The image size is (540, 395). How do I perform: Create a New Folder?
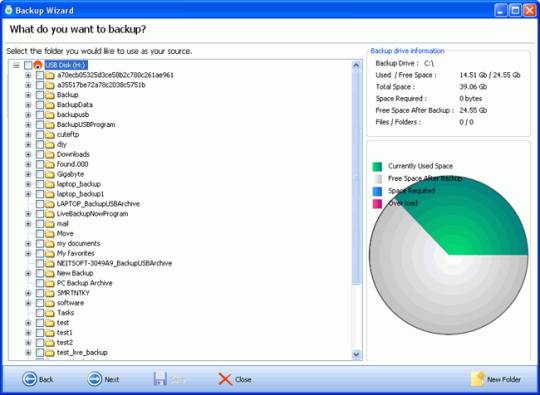pyautogui.click(x=496, y=379)
